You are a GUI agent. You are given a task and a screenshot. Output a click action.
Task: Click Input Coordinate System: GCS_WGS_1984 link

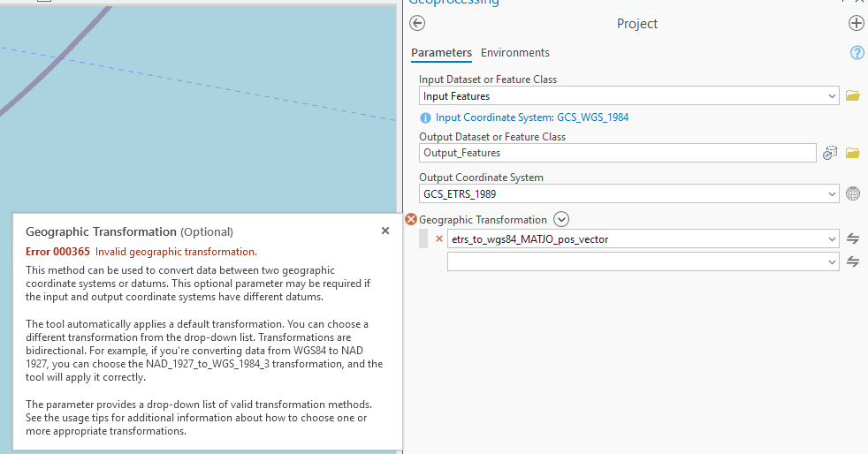pyautogui.click(x=532, y=117)
